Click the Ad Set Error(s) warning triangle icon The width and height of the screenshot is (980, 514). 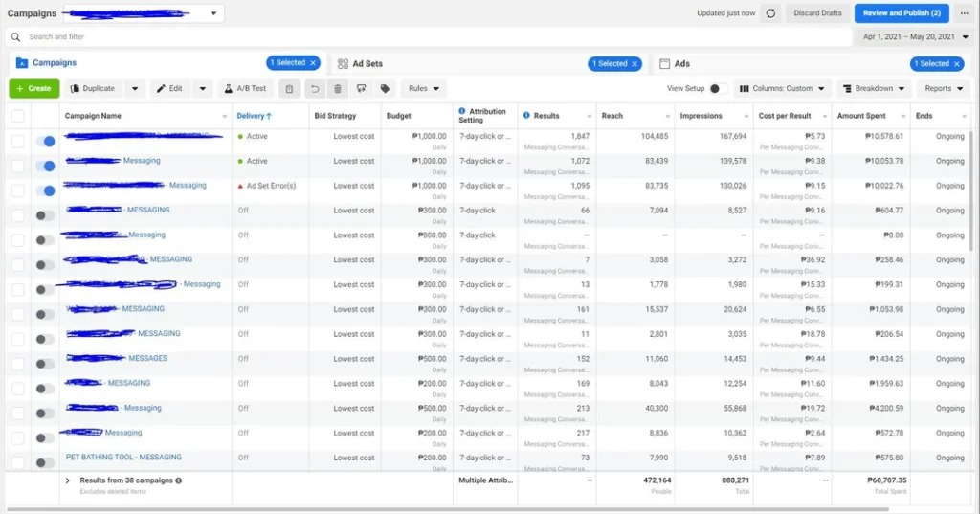(240, 187)
